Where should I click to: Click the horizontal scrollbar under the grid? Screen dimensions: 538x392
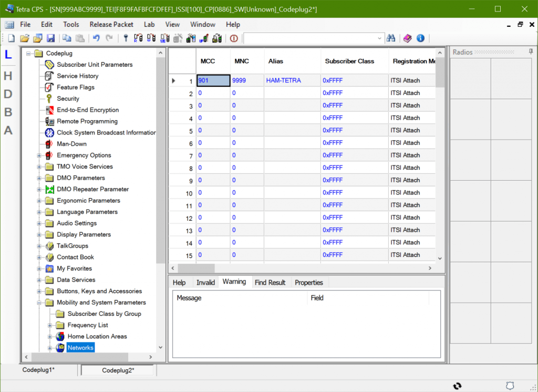click(x=315, y=268)
